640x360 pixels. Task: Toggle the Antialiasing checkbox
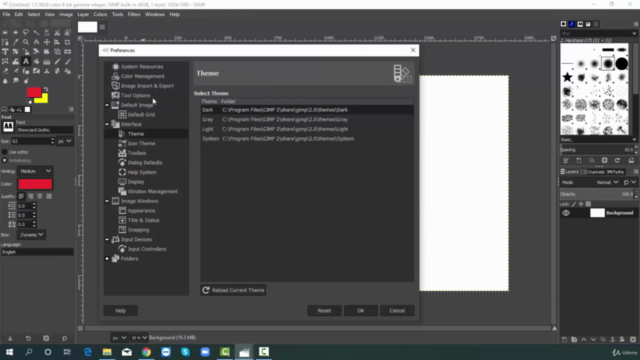(4, 160)
